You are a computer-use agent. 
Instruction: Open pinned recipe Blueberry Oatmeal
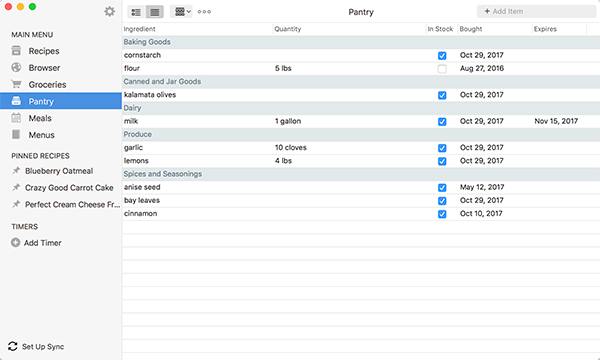(59, 171)
